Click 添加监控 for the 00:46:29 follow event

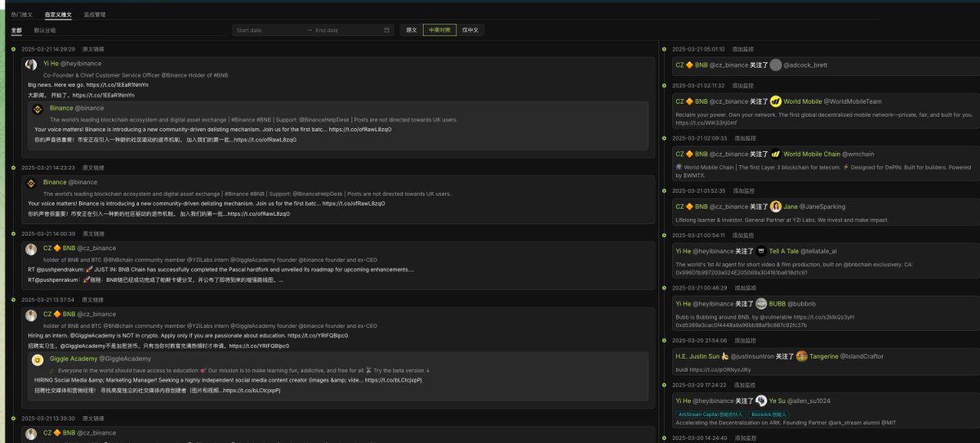tap(743, 288)
